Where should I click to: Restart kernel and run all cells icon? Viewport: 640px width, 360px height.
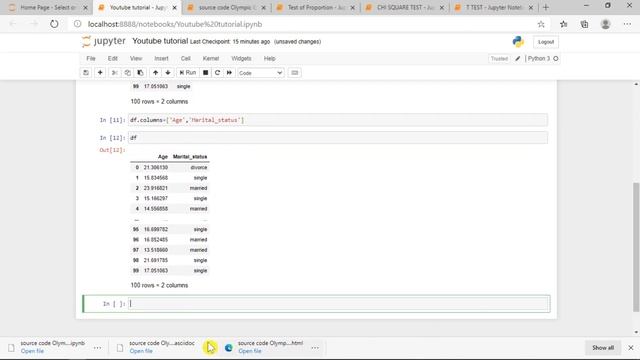click(229, 73)
